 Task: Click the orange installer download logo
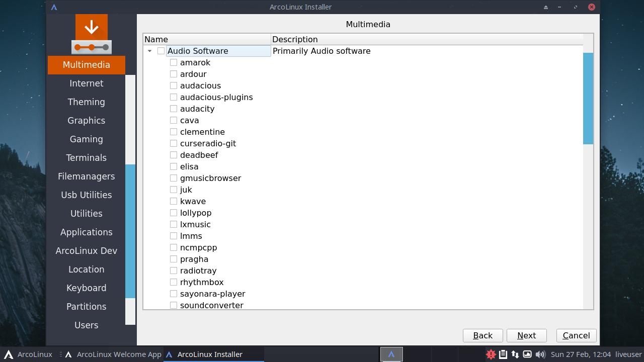(x=92, y=34)
